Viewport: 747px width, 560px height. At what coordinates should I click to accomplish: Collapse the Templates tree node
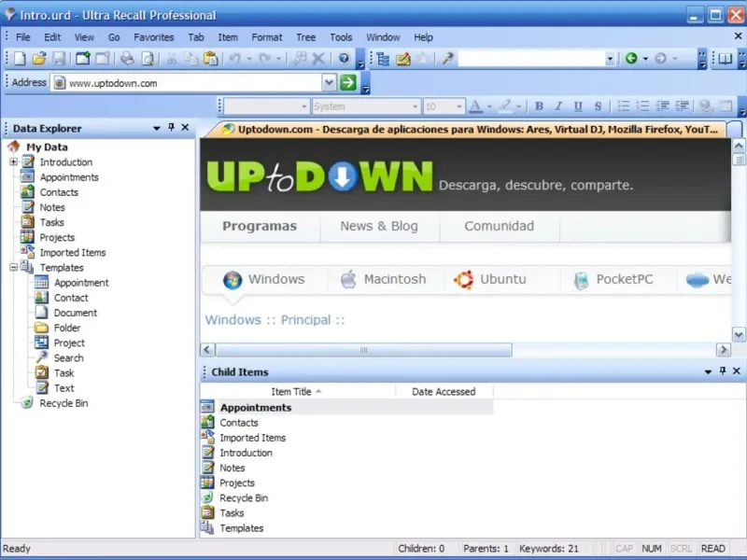click(x=13, y=267)
